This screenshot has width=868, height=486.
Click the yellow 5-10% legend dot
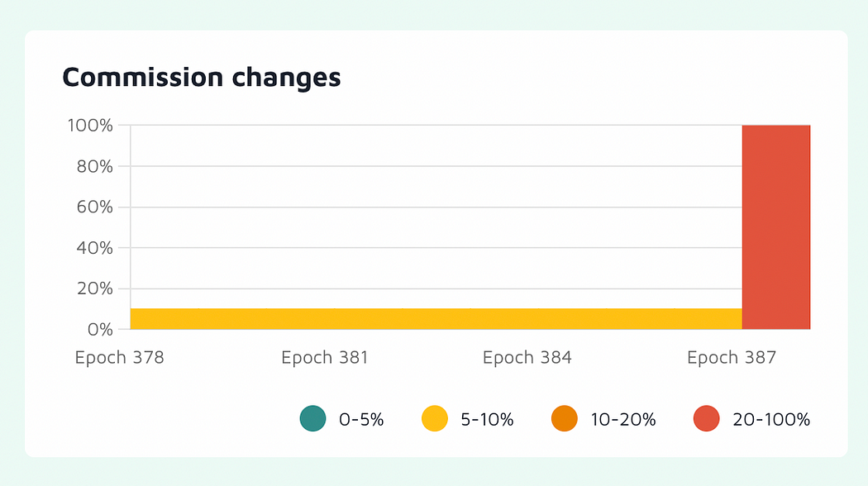[x=435, y=418]
